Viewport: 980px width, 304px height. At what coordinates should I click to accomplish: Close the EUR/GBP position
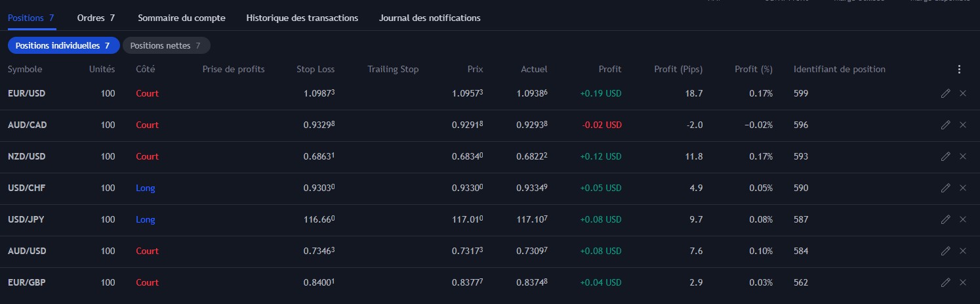(x=963, y=282)
